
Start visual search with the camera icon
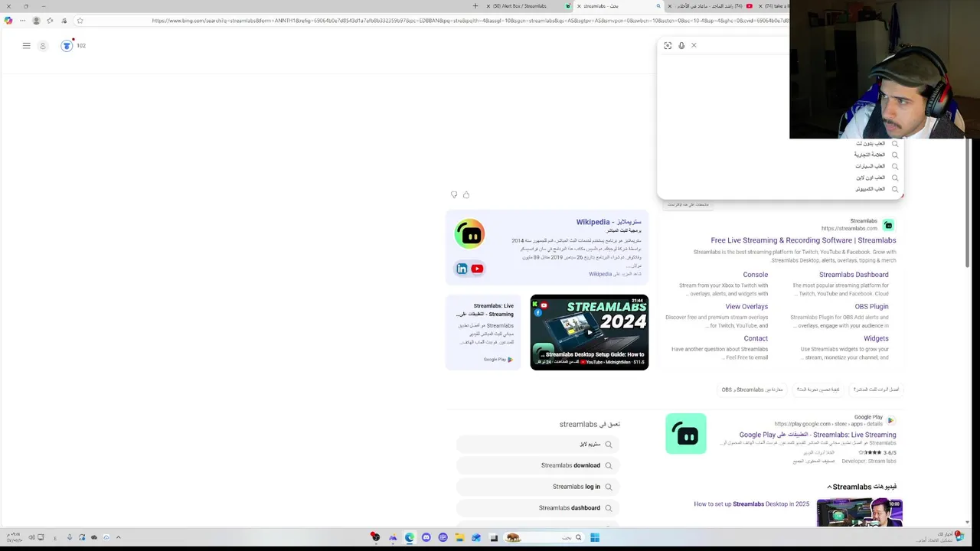pyautogui.click(x=668, y=46)
